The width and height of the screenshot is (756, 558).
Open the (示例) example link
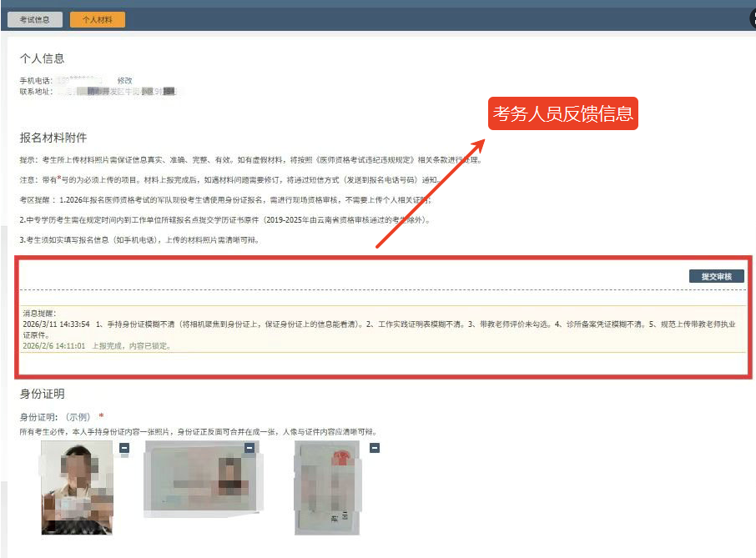tap(77, 416)
